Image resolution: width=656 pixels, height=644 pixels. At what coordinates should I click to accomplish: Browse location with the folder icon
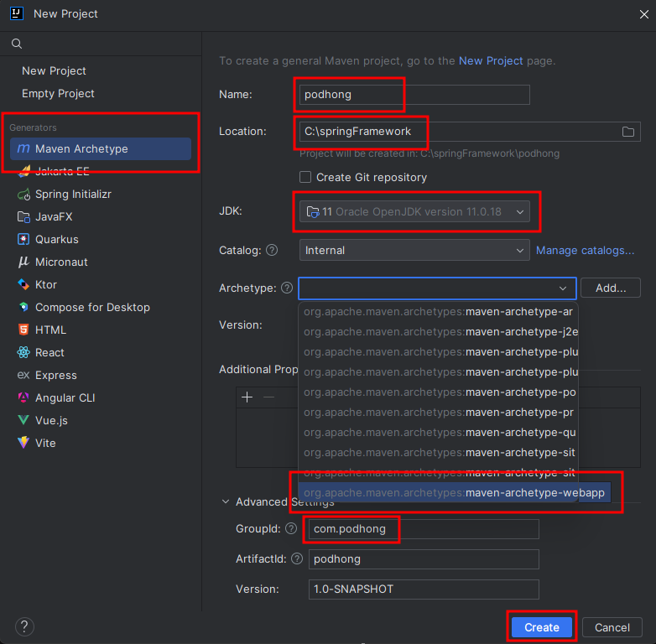[x=628, y=132]
